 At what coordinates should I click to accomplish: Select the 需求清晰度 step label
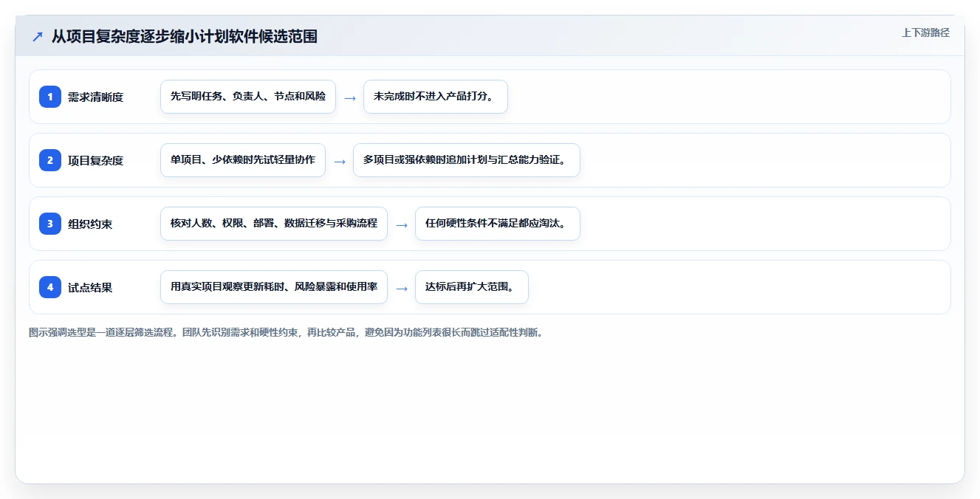(95, 97)
